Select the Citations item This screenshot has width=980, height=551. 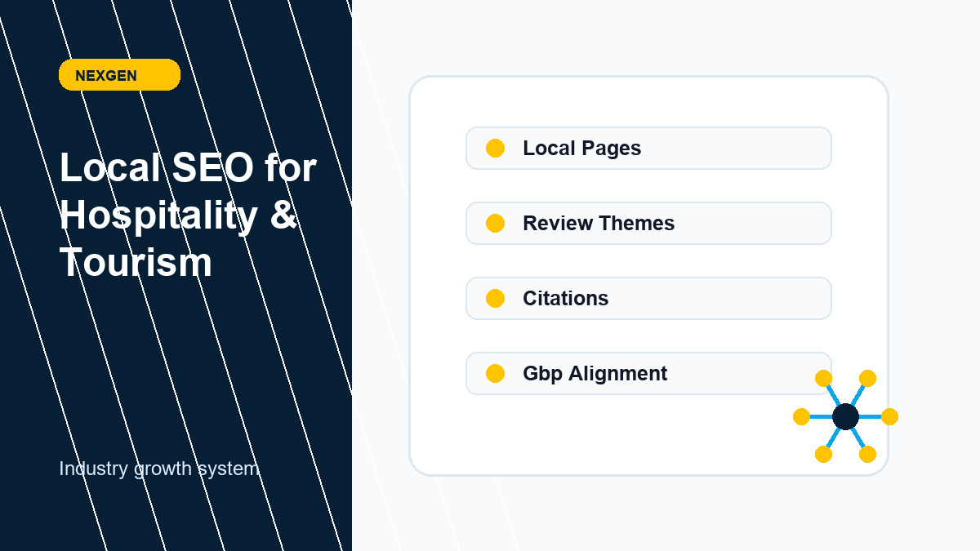(x=648, y=299)
